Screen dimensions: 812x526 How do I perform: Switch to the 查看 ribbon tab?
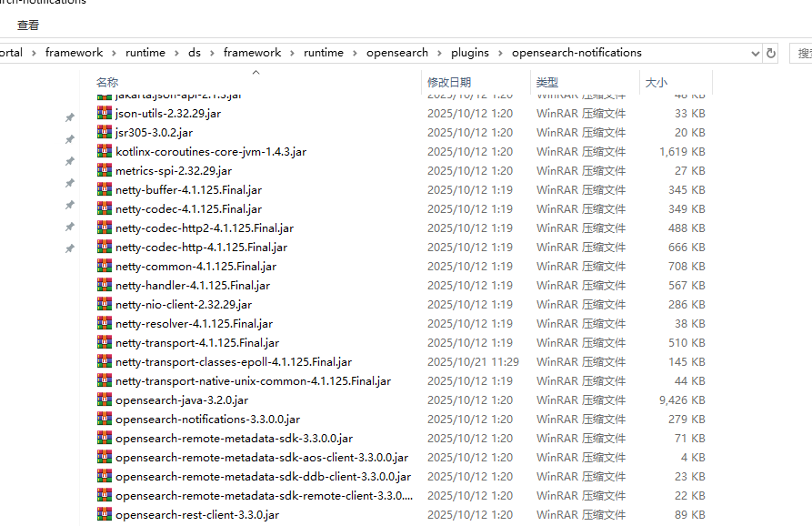(28, 25)
